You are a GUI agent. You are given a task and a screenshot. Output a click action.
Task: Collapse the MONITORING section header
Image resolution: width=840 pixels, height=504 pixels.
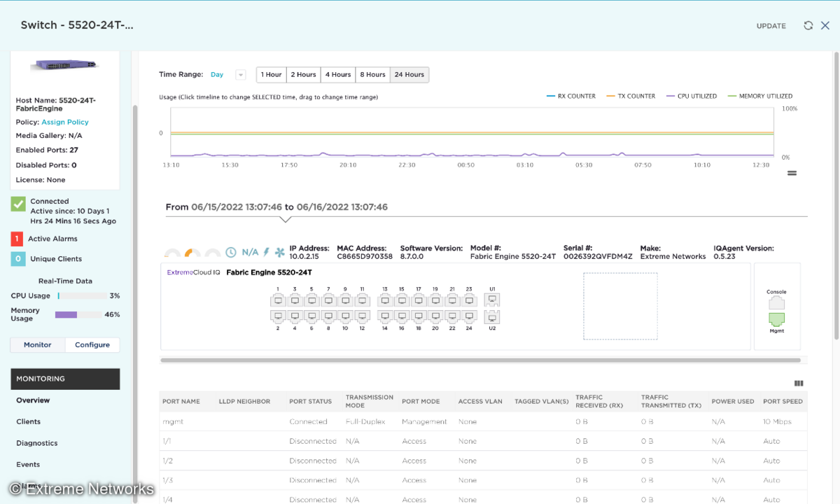(x=65, y=379)
